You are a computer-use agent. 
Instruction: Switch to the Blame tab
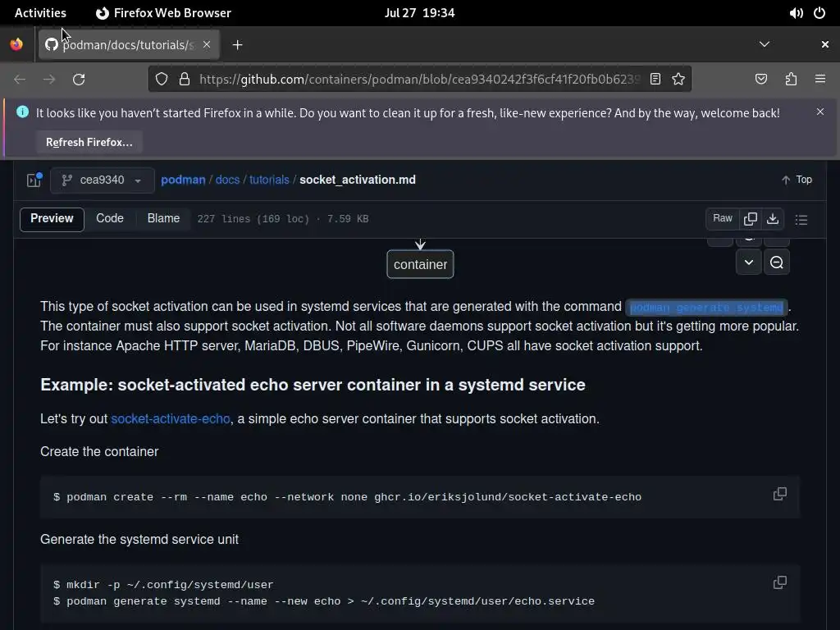(163, 218)
